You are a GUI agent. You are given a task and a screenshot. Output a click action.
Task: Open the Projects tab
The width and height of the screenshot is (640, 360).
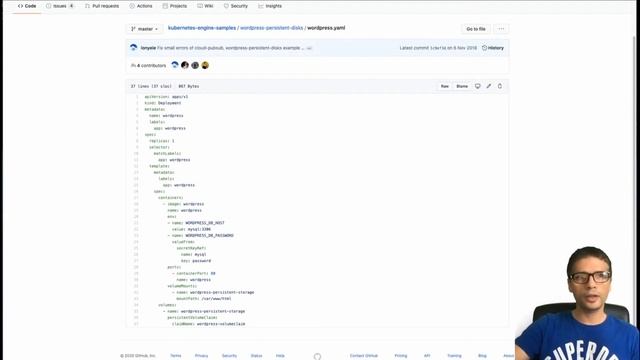[175, 6]
